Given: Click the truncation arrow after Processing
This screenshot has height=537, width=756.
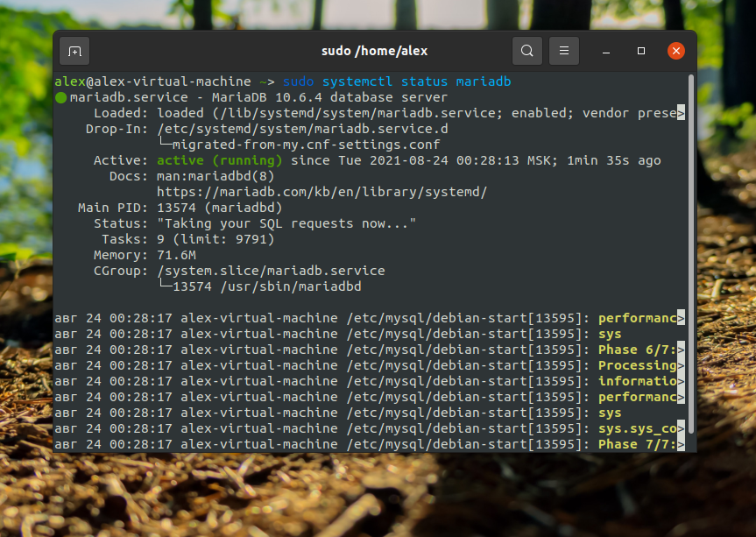Looking at the screenshot, I should coord(681,365).
